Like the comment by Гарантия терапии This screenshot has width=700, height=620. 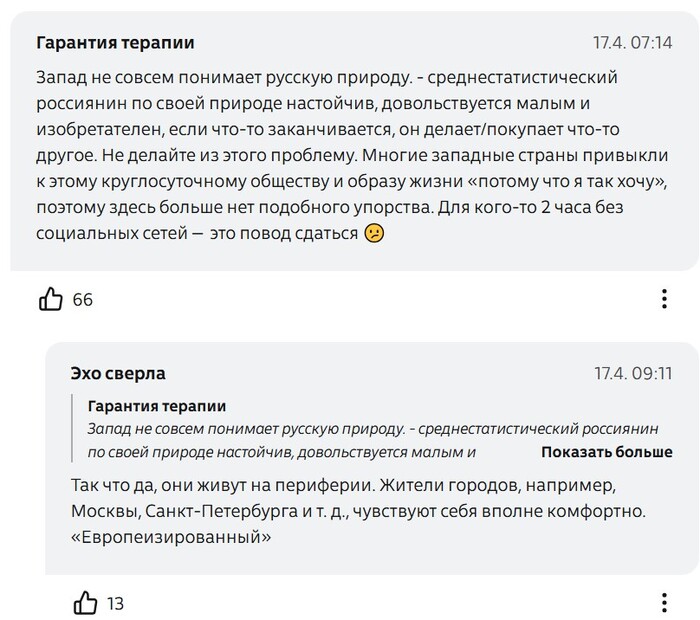(49, 298)
